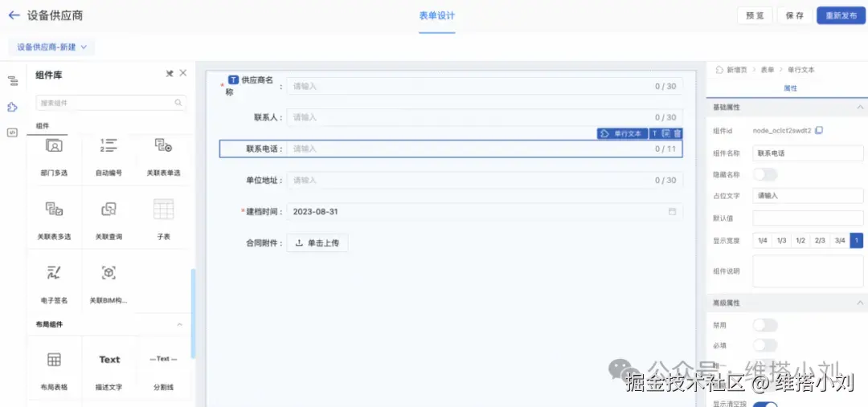Screen dimensions: 868x407
Task: Click the 单击上传 upload button
Action: pos(317,242)
